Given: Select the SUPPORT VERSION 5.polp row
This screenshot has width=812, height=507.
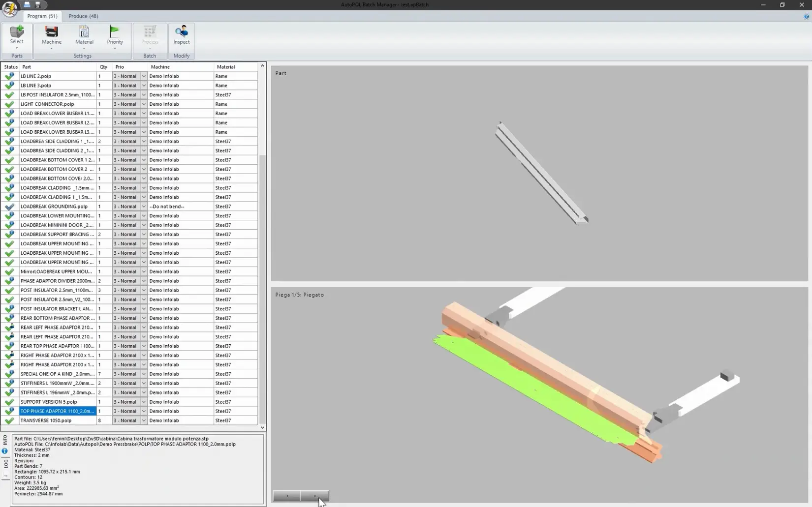Looking at the screenshot, I should pos(57,402).
